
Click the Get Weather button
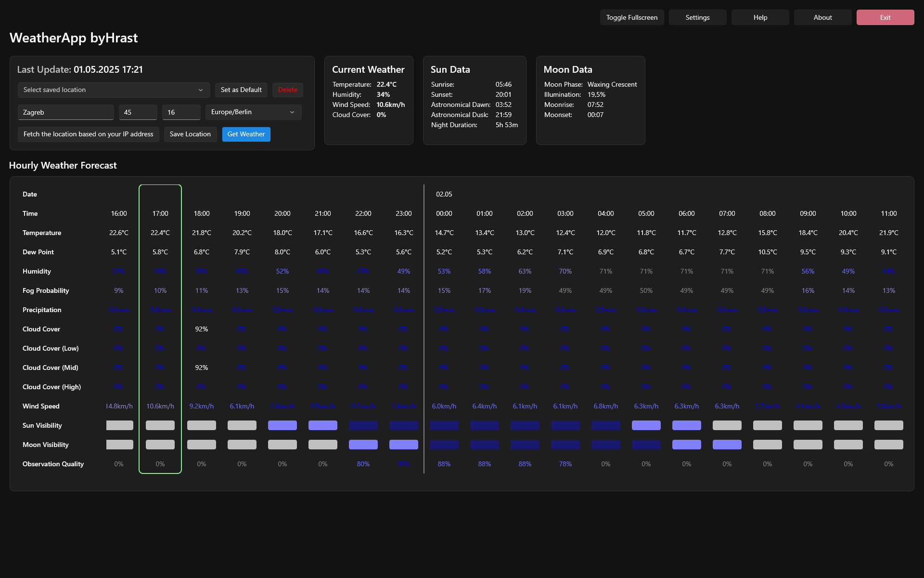pos(246,134)
